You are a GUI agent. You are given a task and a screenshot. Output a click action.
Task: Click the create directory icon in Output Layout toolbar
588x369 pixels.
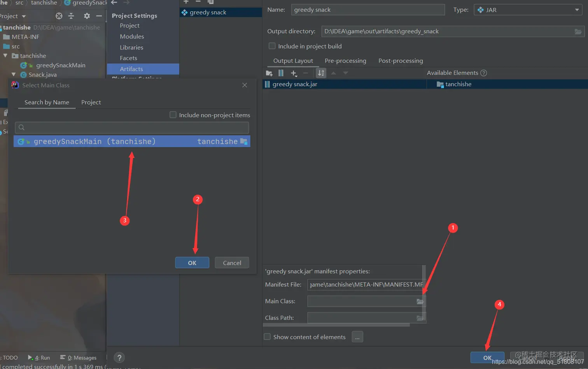269,73
